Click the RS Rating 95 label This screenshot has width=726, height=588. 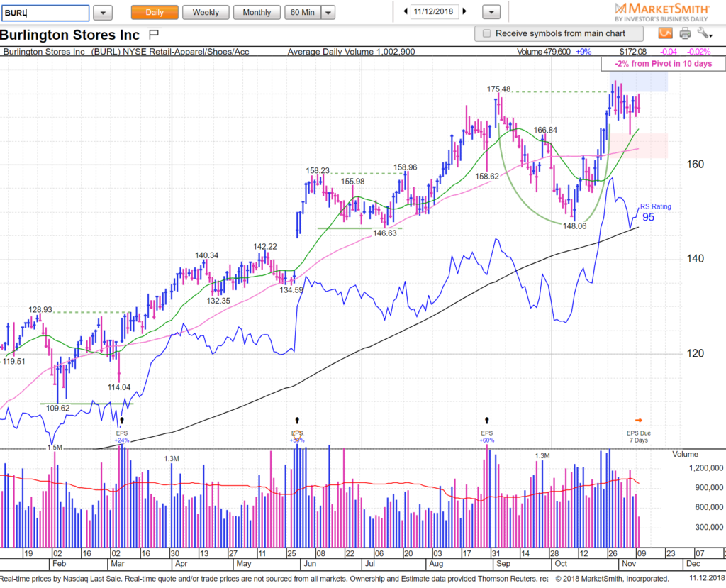pos(654,212)
